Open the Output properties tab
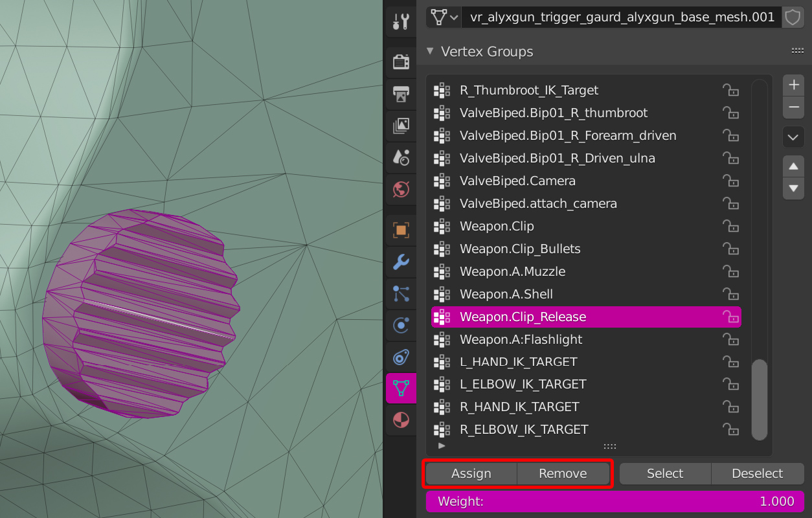 pos(401,94)
